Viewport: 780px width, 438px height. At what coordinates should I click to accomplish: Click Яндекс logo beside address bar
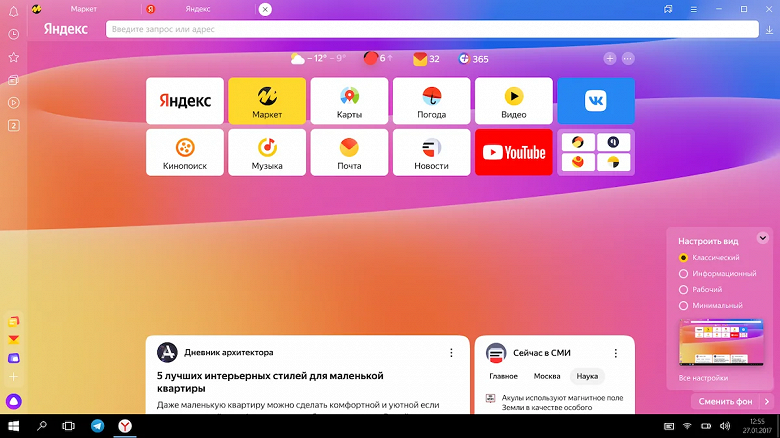click(x=66, y=29)
